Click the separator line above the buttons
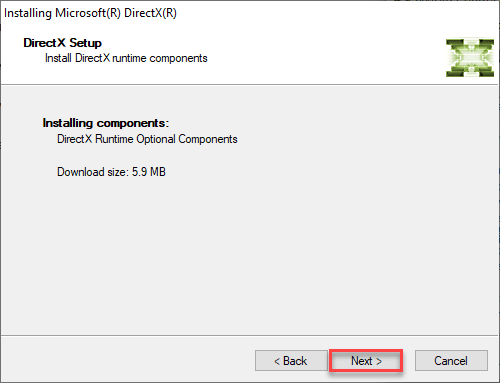Viewport: 500px width, 383px height. click(250, 335)
